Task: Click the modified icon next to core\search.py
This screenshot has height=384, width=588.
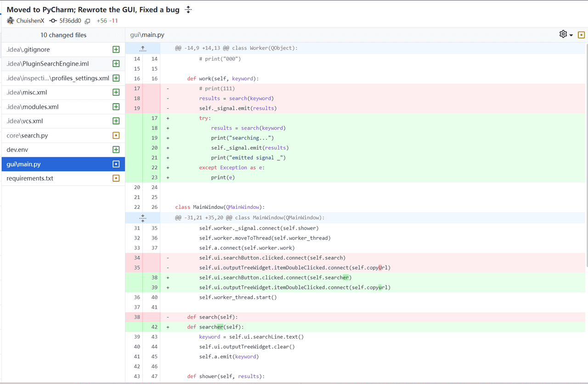Action: (116, 135)
